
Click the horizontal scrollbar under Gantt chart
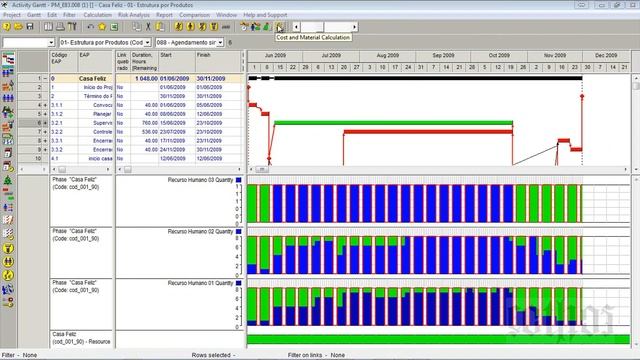tap(438, 169)
